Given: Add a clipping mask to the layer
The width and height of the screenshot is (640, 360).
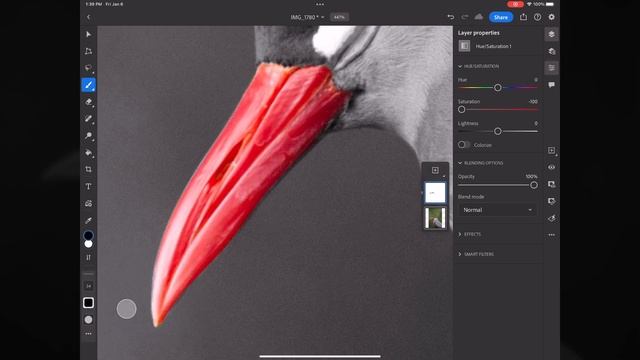Looking at the screenshot, I should pos(551,201).
